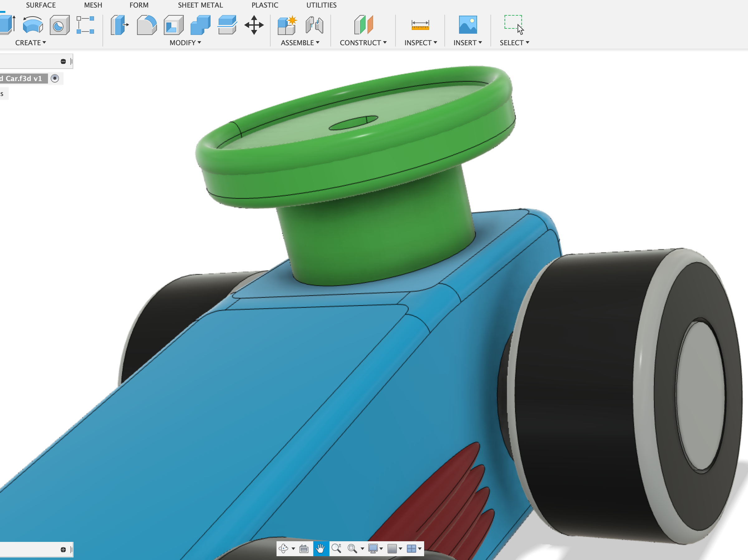Viewport: 748px width, 560px height.
Task: Toggle the browser panel collapse control
Action: pyautogui.click(x=63, y=61)
